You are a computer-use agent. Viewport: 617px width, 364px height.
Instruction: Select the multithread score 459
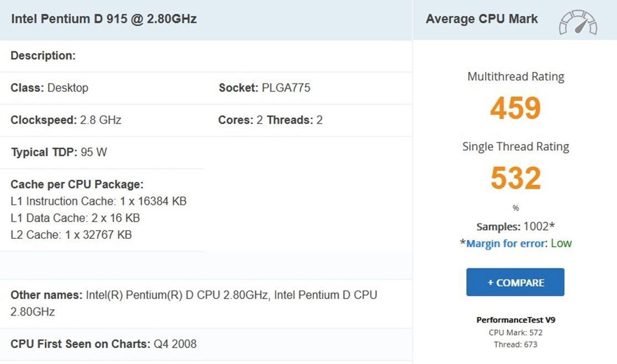click(x=515, y=108)
